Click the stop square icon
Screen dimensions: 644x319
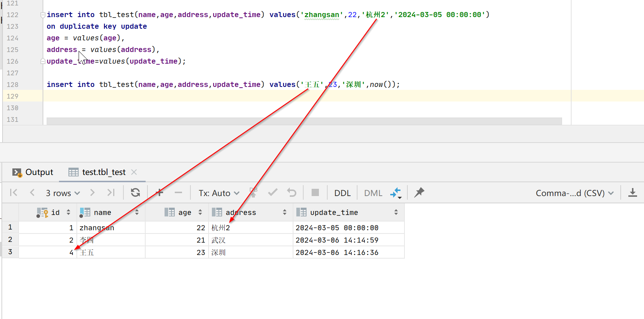(315, 192)
